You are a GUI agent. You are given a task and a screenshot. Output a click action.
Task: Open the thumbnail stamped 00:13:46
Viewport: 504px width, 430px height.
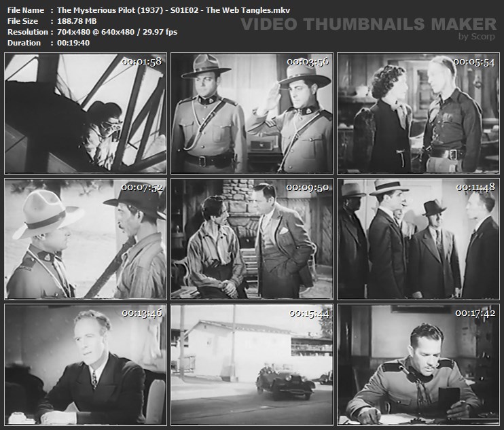click(x=86, y=364)
